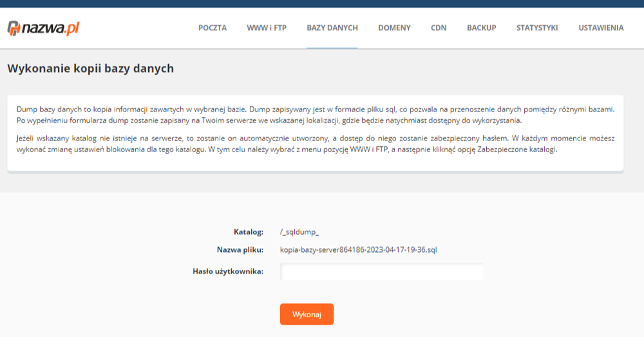
Task: Click the 'Wykonanie kopii bazy danych' heading
Action: coord(91,68)
